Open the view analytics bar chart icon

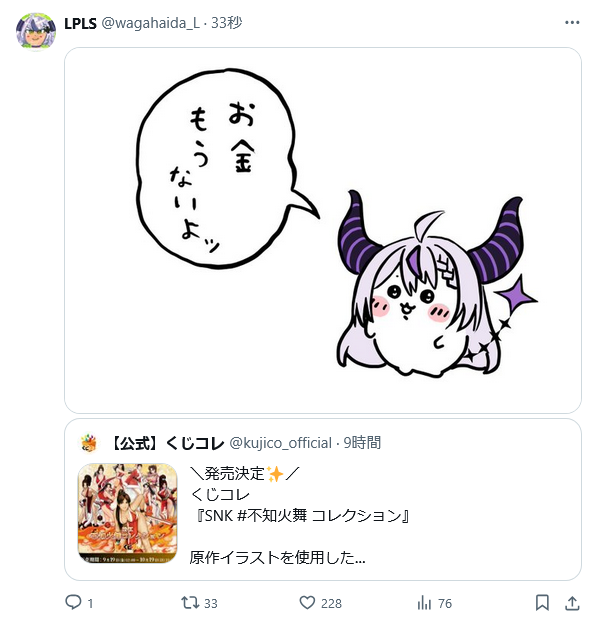[x=424, y=603]
